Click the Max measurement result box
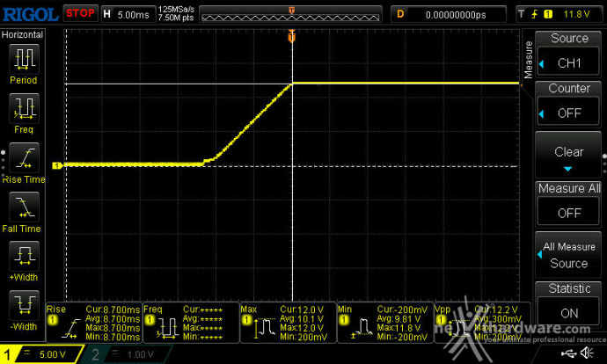This screenshot has height=364, width=607. [288, 323]
